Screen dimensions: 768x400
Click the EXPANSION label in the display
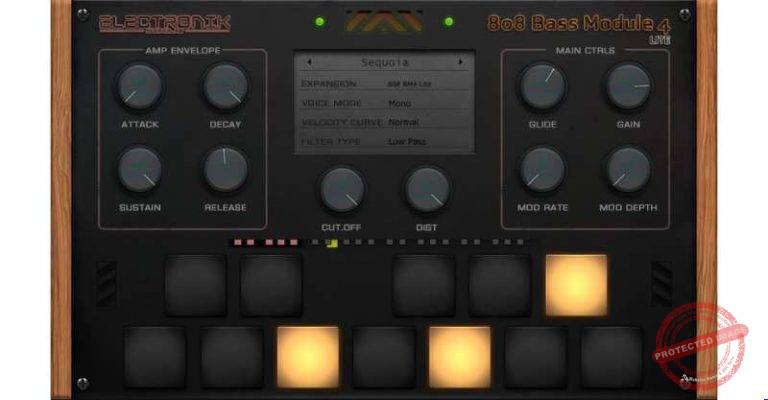pos(329,84)
